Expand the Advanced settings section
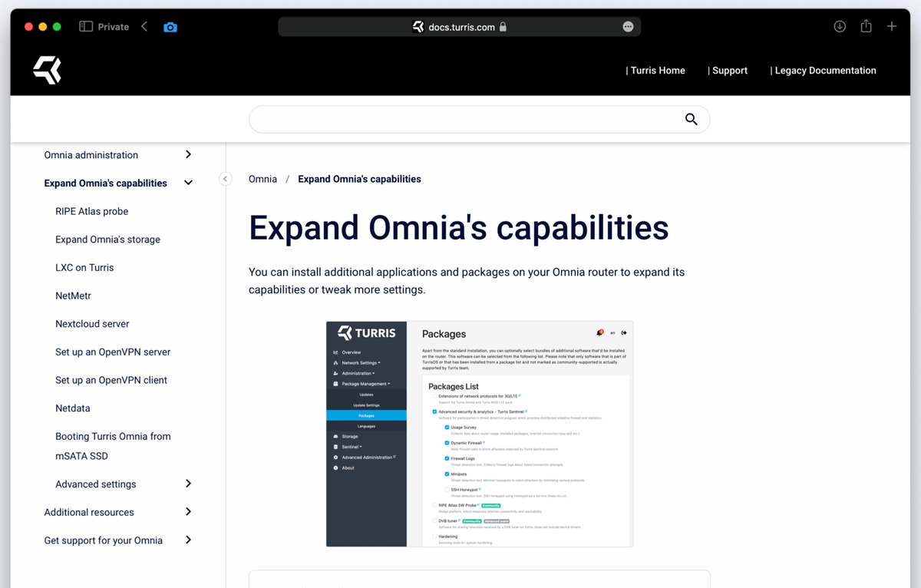 pos(188,484)
